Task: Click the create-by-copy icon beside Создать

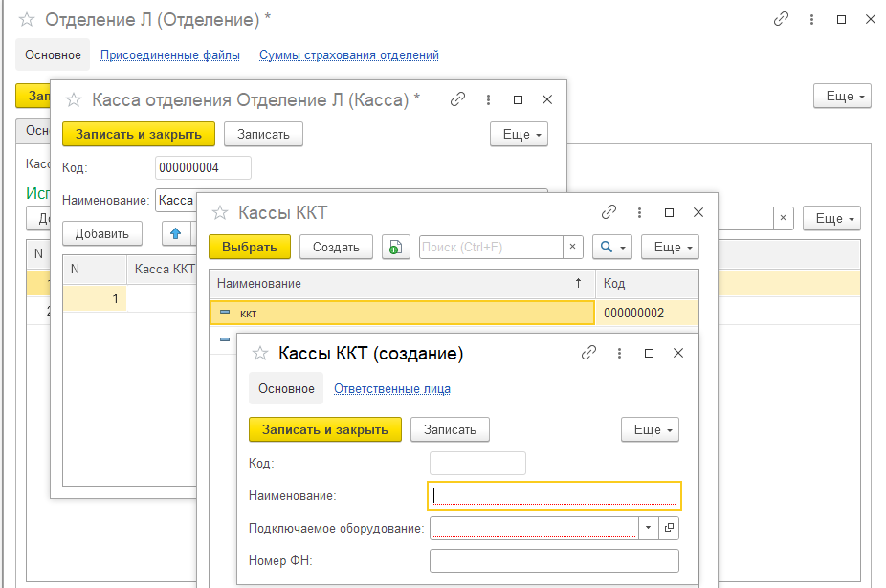Action: [x=395, y=247]
